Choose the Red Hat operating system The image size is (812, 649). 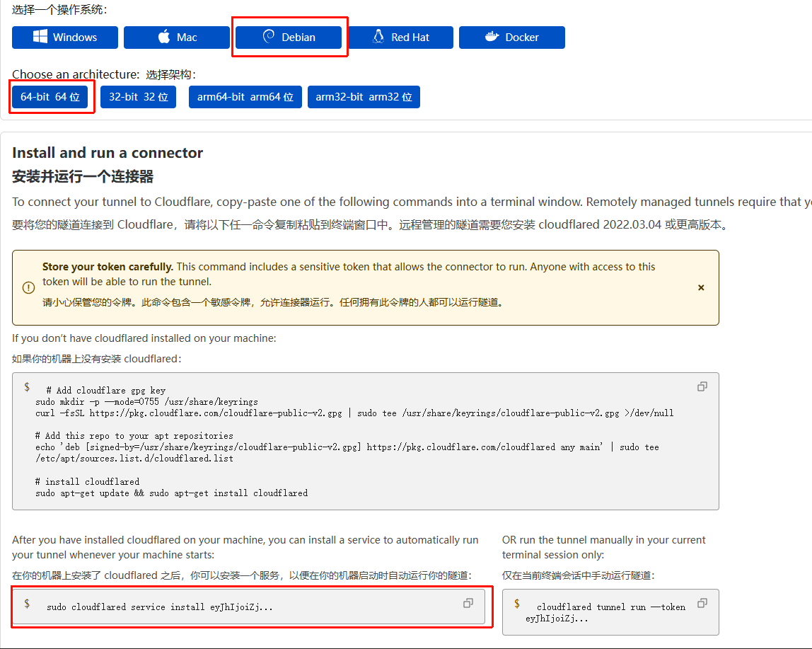point(400,38)
